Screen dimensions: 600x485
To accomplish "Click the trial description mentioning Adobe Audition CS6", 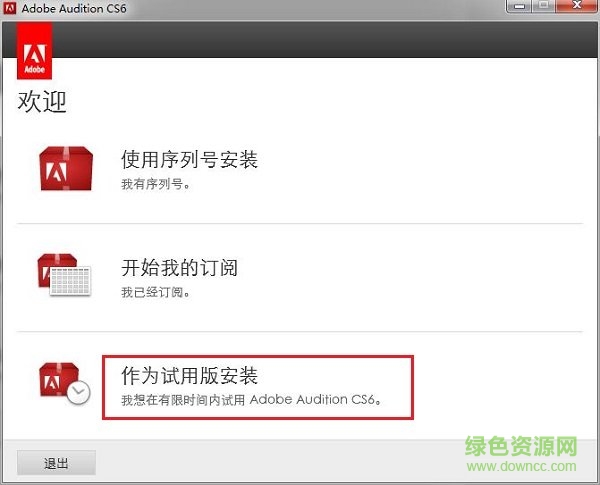I will (251, 400).
